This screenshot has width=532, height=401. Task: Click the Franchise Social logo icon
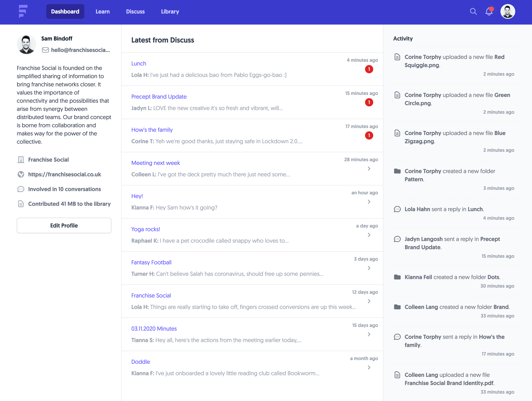tap(23, 11)
